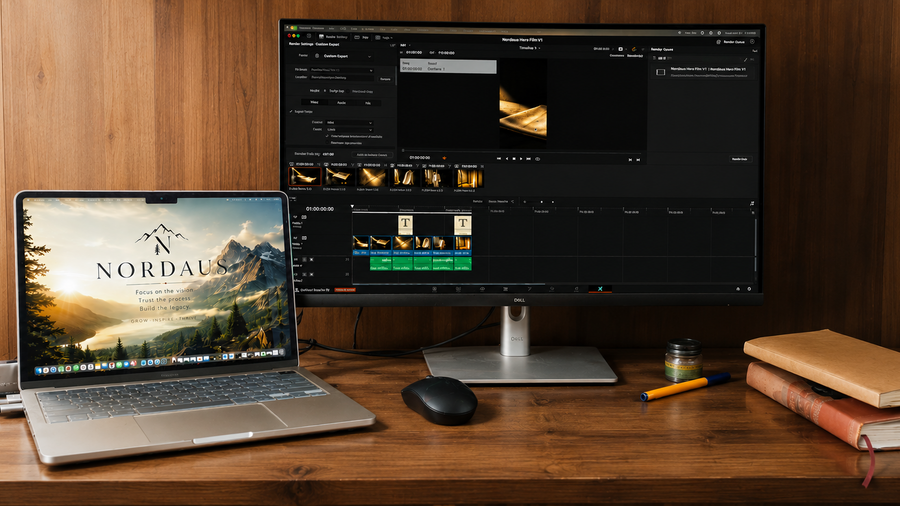The image size is (900, 506).
Task: Click the timeline horizontal scrollbar
Action: point(449,284)
